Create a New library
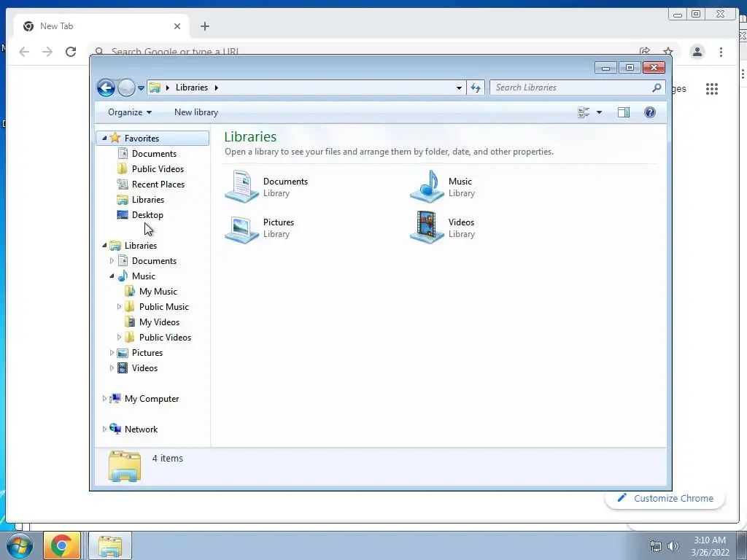Image resolution: width=747 pixels, height=560 pixels. 196,112
